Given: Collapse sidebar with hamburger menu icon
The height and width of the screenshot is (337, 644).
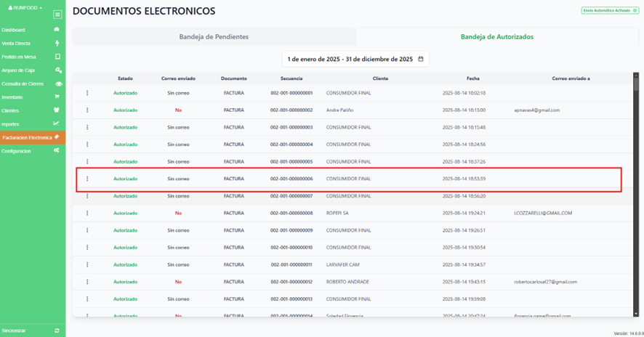Looking at the screenshot, I should click(57, 15).
